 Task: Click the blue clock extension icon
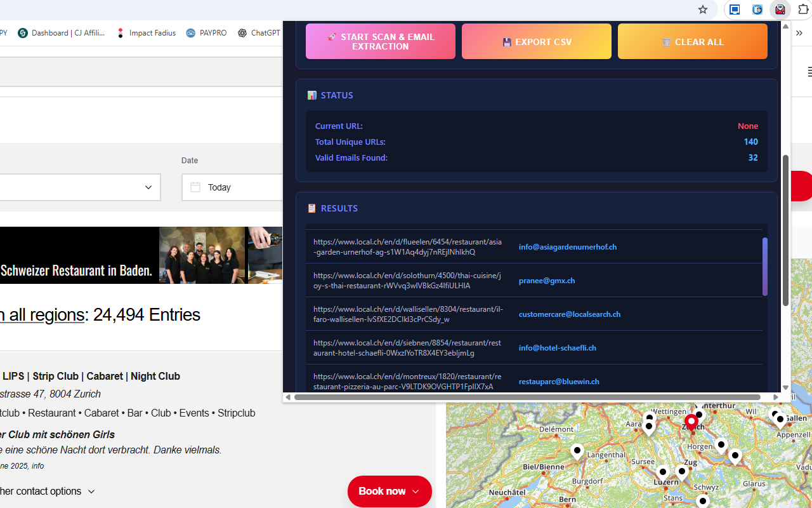(757, 10)
